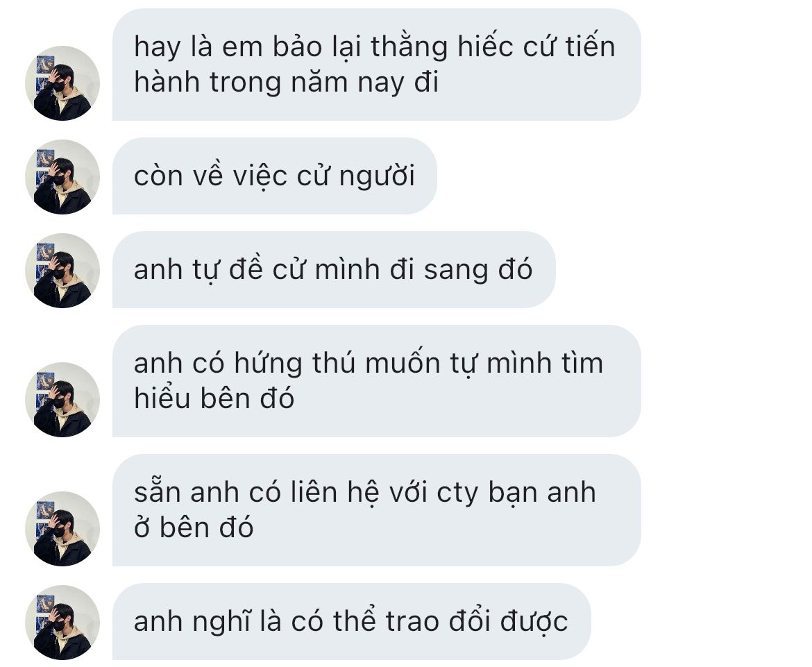Click avatar beside 'anh tự đề cử mình' message

pos(62,271)
